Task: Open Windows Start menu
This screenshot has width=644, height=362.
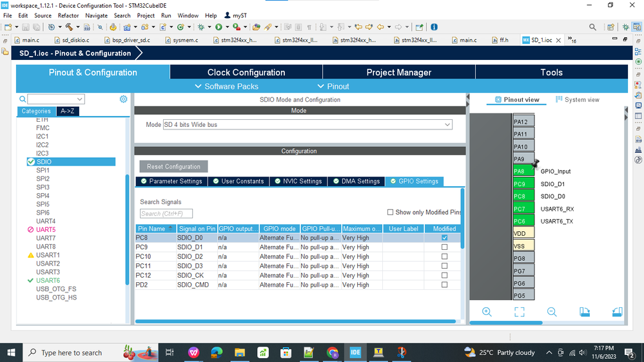Action: point(11,352)
